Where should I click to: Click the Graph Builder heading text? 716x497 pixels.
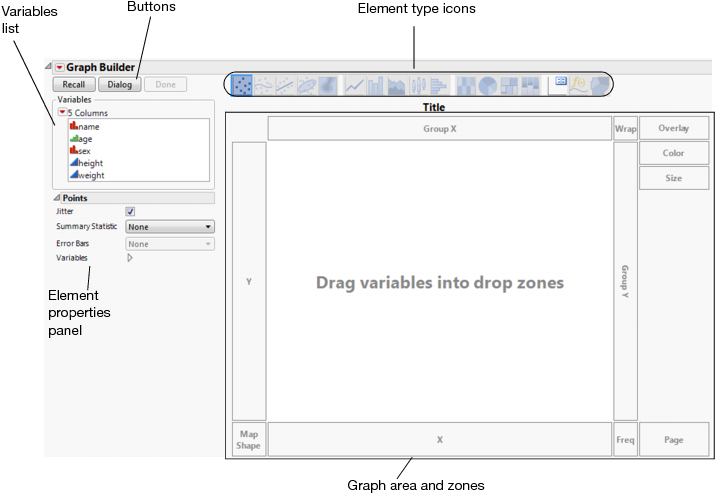[100, 68]
